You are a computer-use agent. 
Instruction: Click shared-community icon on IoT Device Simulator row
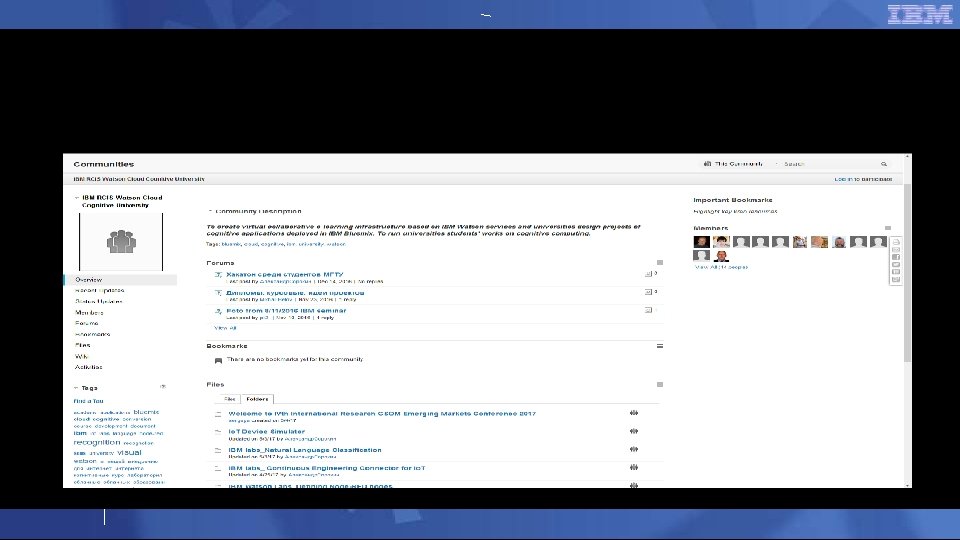pyautogui.click(x=634, y=431)
